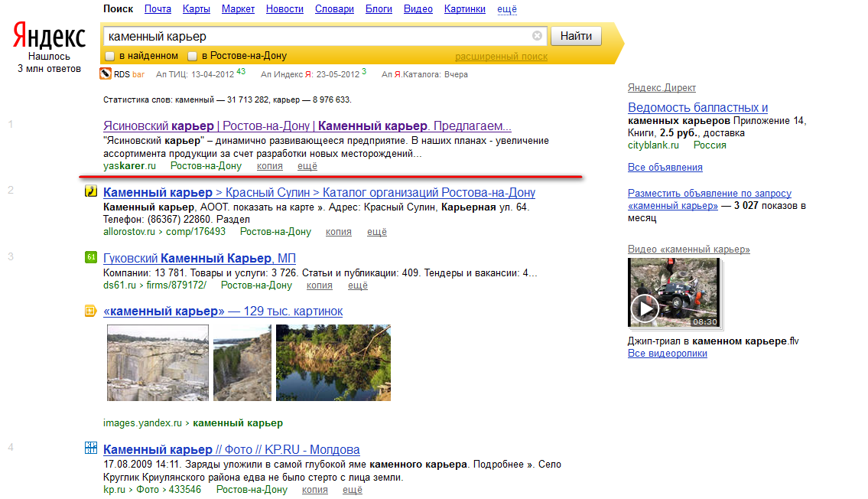Click yaskarer.ru green URL

pos(129,166)
